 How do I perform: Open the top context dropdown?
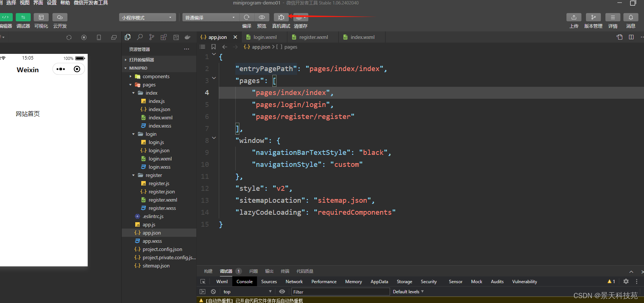pos(248,292)
